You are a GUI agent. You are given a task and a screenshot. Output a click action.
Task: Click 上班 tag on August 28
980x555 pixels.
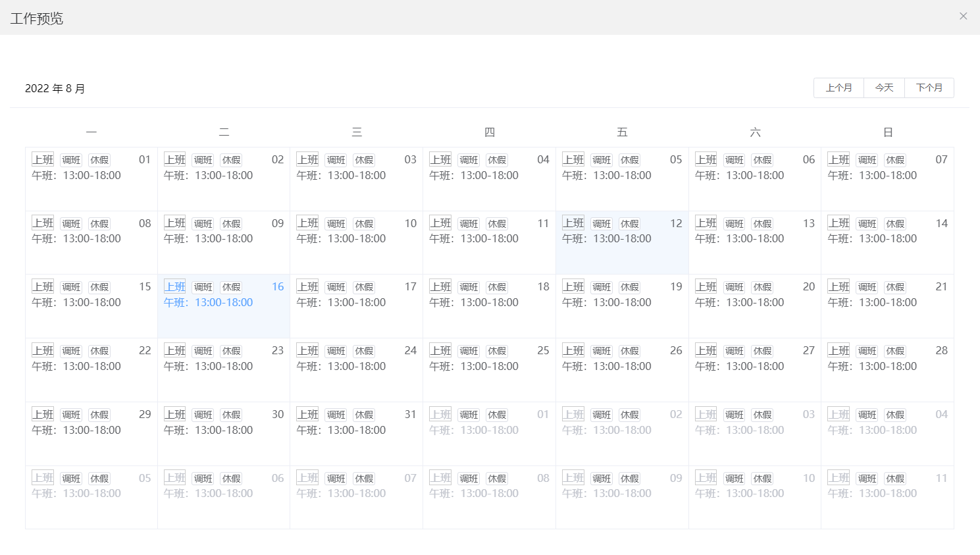click(838, 350)
